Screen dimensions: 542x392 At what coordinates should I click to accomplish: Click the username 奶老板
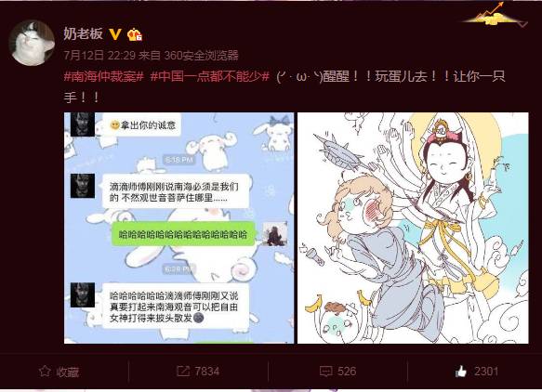84,33
